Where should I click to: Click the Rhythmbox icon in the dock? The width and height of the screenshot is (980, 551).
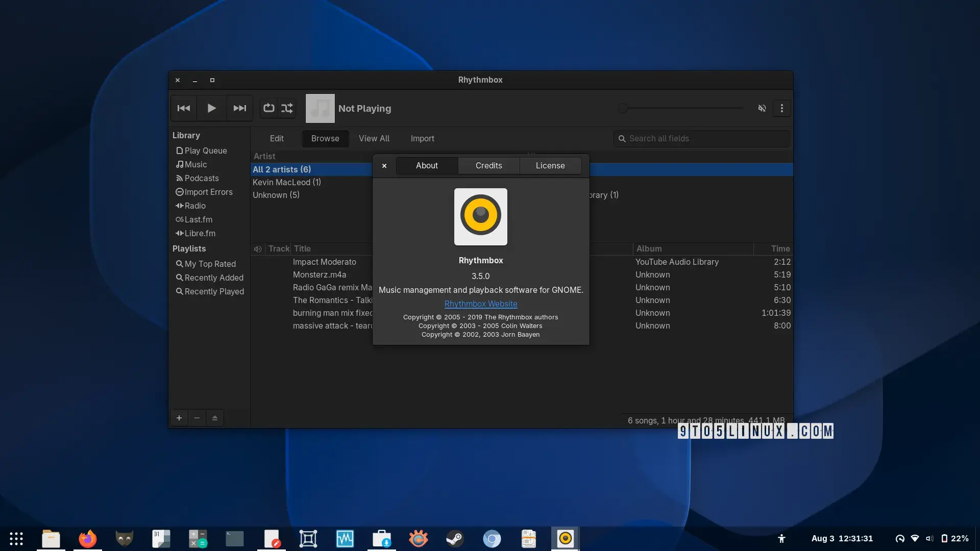[x=566, y=539]
